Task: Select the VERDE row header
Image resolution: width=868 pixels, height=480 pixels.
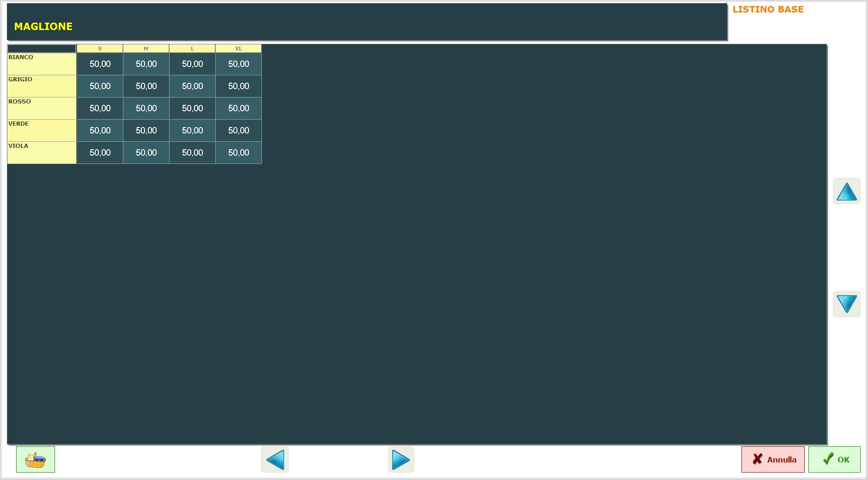Action: pos(42,130)
